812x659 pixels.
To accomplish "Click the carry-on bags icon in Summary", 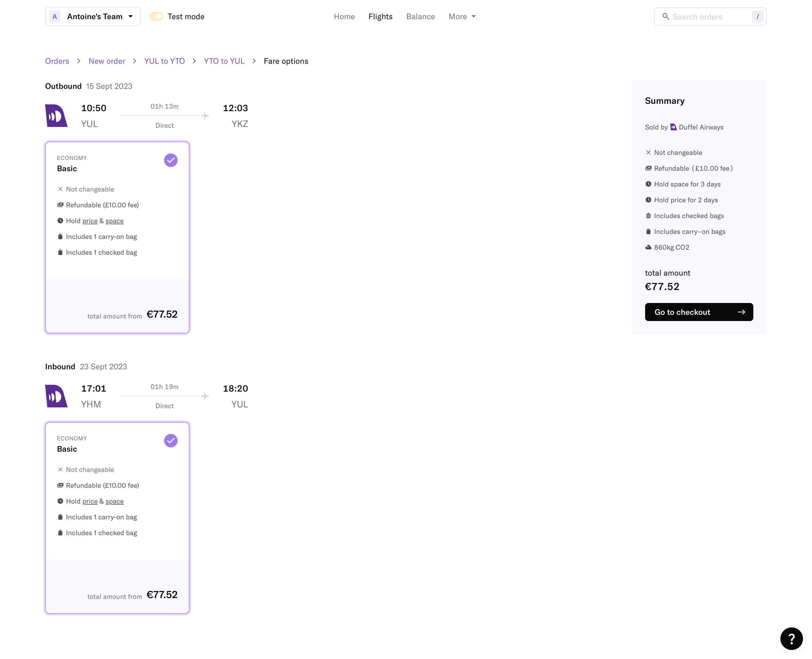I will [648, 232].
